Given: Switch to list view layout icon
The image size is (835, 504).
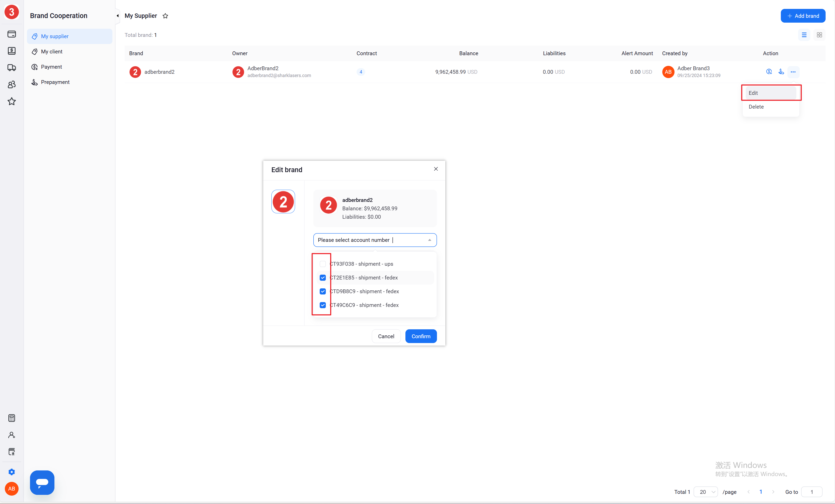Looking at the screenshot, I should [x=804, y=35].
